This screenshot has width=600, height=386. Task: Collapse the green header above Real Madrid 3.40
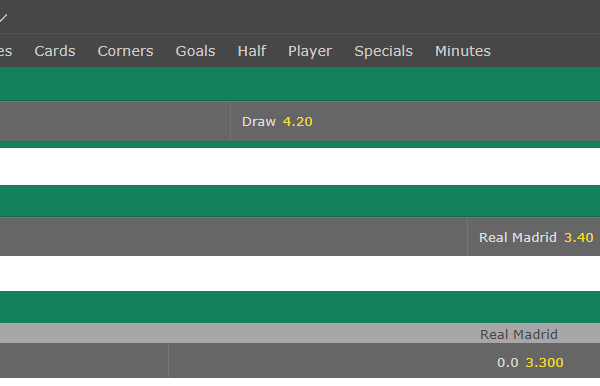(x=300, y=201)
